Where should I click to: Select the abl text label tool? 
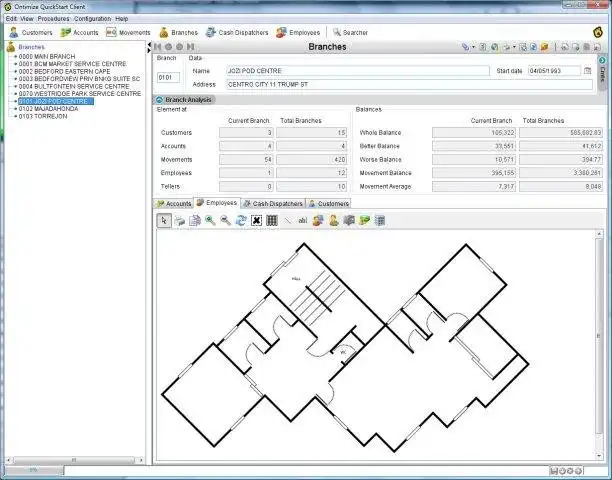(x=302, y=220)
